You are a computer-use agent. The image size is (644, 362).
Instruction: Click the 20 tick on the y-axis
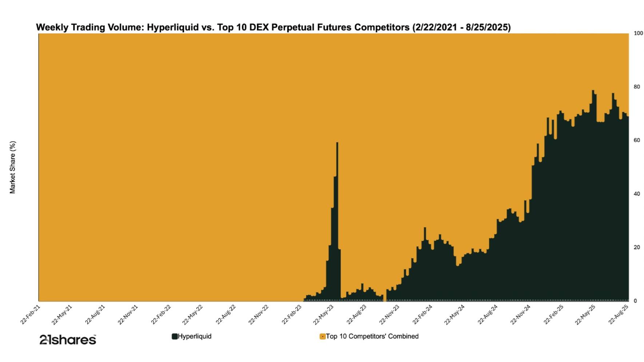[637, 248]
